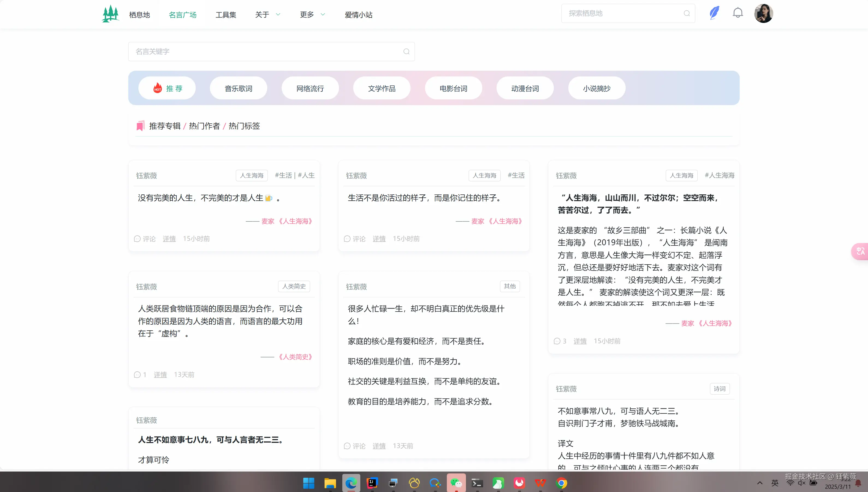
Task: Click the WeChat icon in the taskbar
Action: (x=456, y=483)
